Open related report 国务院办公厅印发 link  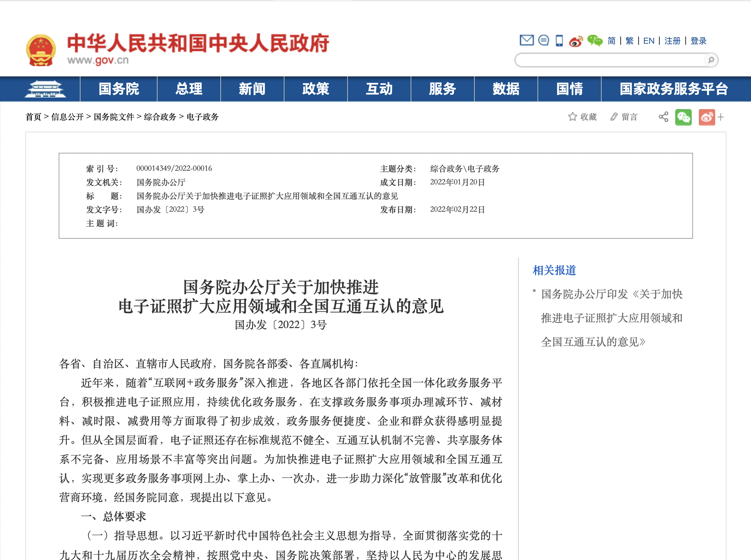click(x=612, y=318)
